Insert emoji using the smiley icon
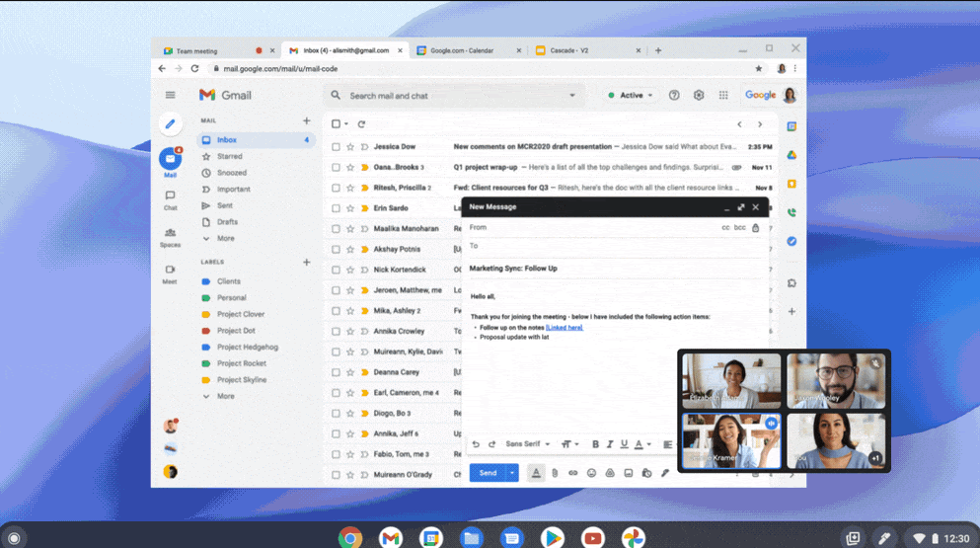 [x=591, y=473]
